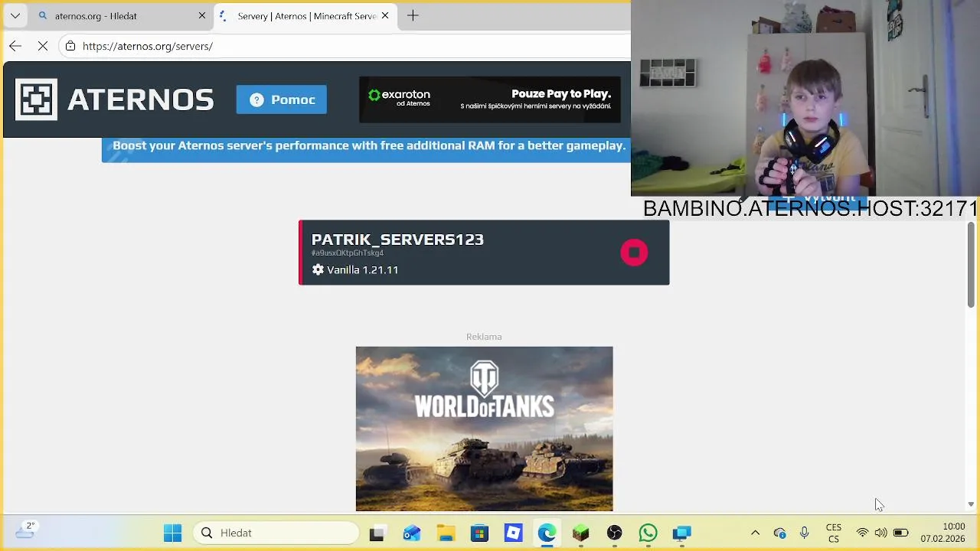Click the red stop status icon on server card

(634, 253)
